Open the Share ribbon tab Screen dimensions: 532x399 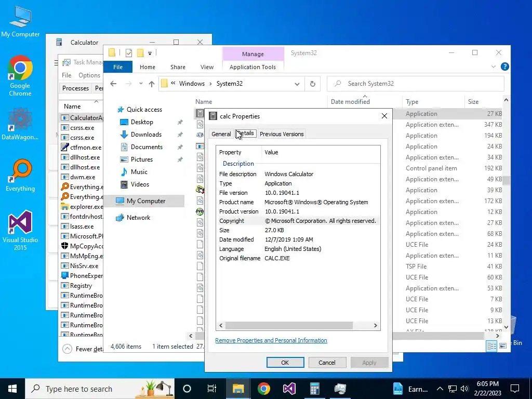(178, 67)
